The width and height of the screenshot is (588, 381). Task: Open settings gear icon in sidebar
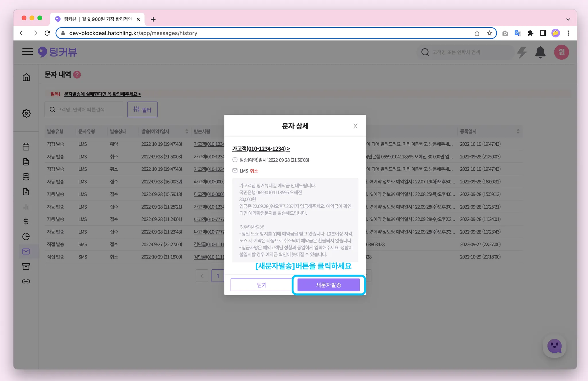[x=26, y=113]
